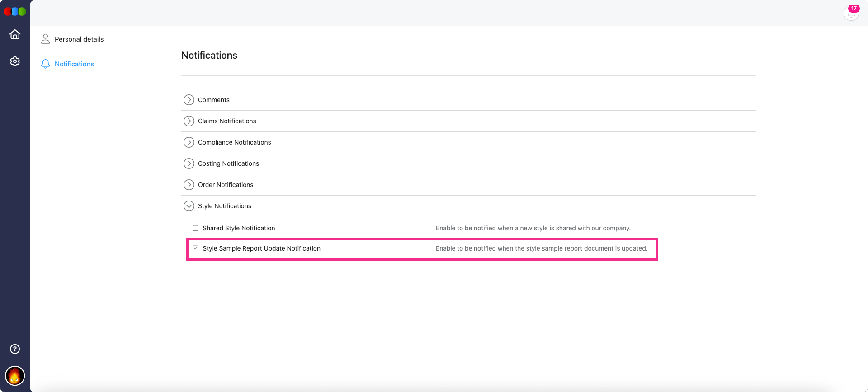
Task: Expand the Comments section
Action: pos(189,100)
